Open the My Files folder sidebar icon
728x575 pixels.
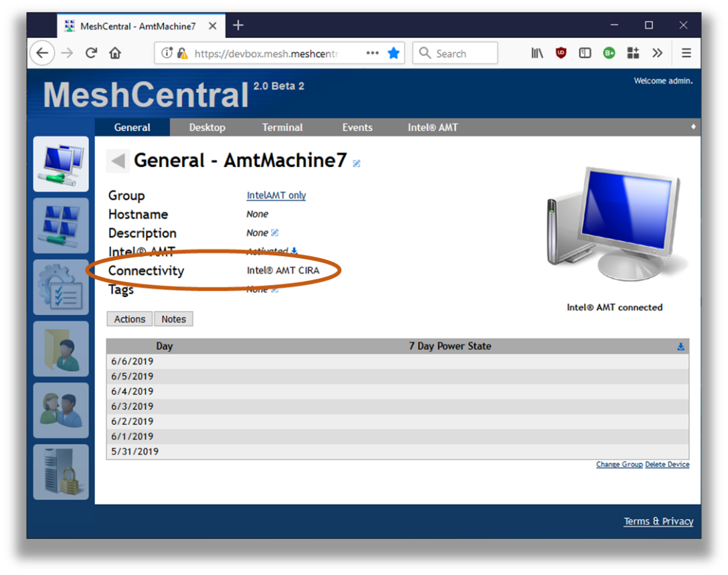[61, 349]
